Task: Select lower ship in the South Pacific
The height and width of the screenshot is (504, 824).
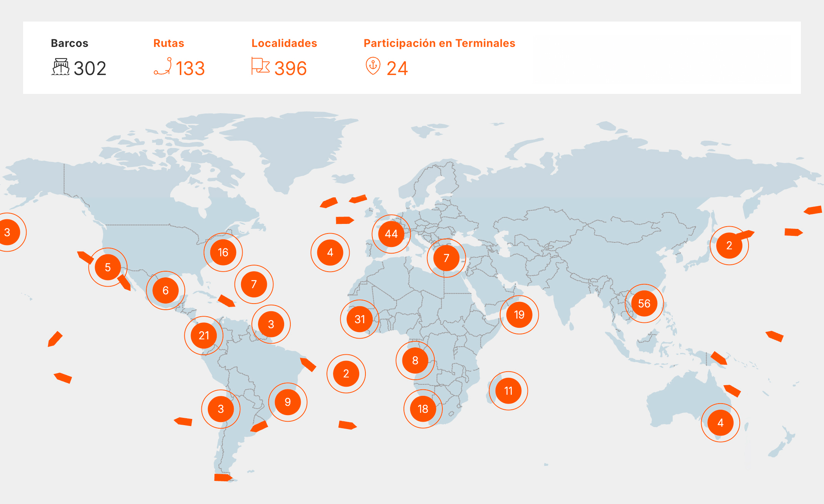Action: point(63,378)
